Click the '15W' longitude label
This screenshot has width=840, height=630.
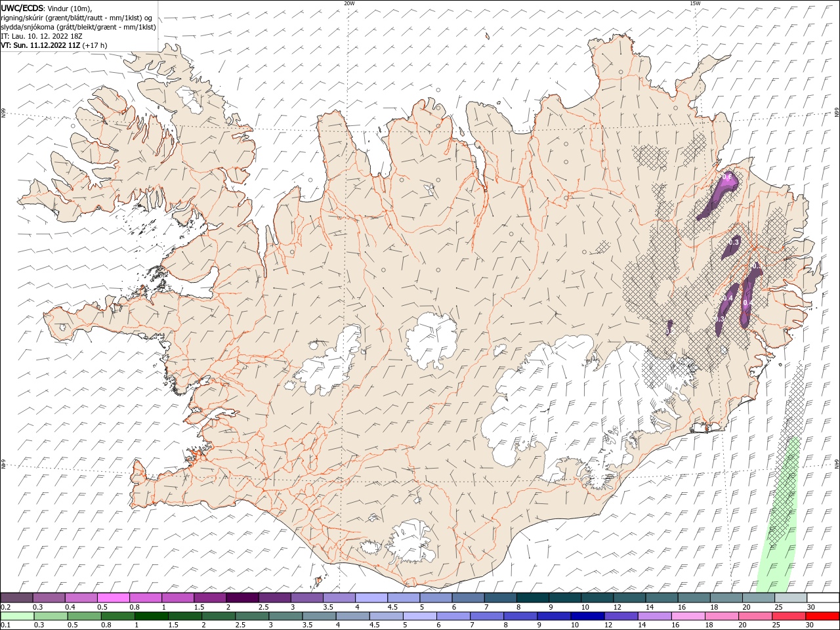695,3
